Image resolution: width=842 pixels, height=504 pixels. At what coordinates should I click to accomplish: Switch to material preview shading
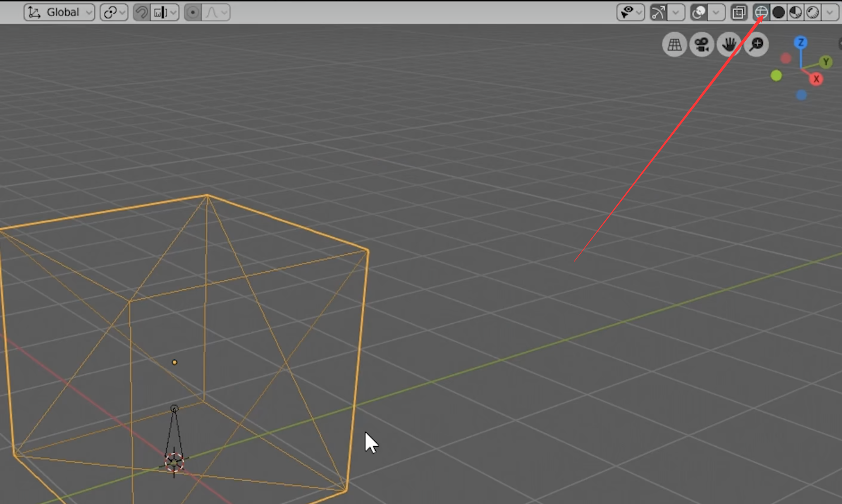(x=795, y=12)
